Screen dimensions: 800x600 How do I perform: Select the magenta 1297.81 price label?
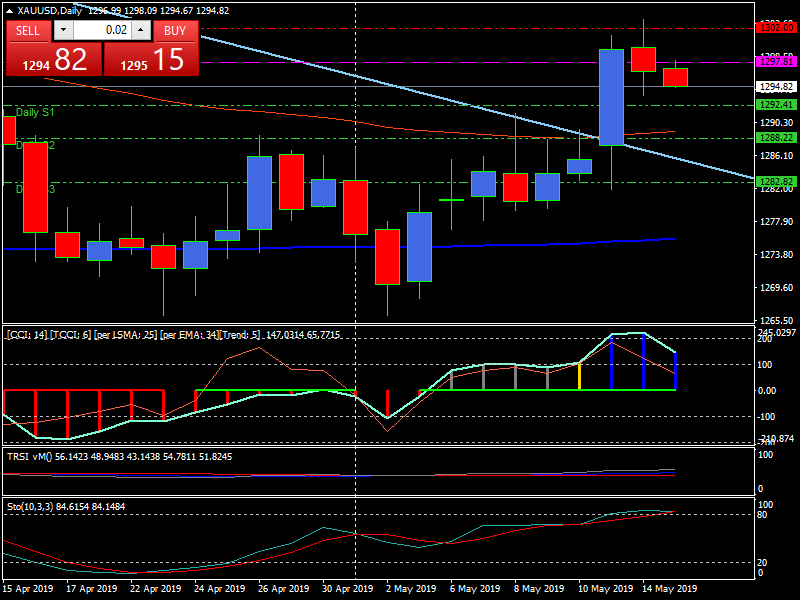pyautogui.click(x=776, y=62)
